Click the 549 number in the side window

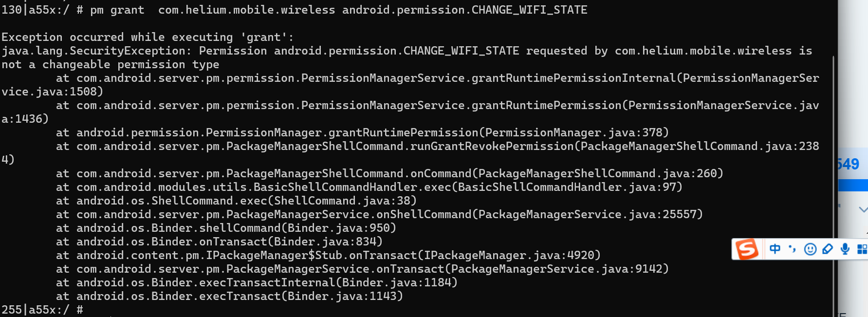tap(848, 164)
